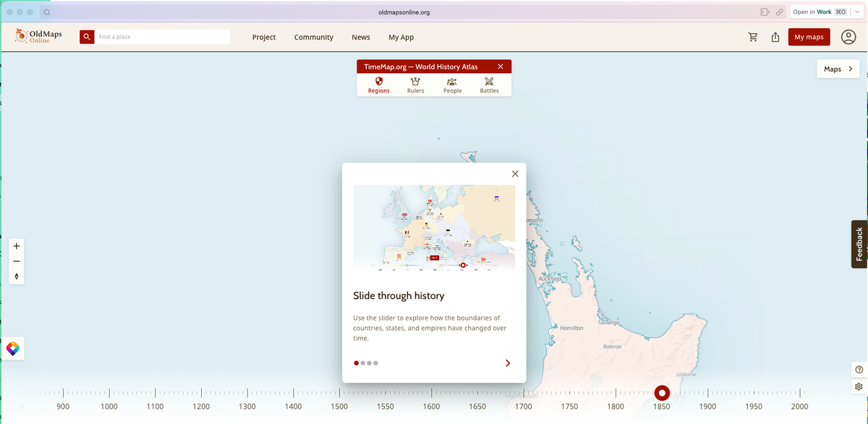The height and width of the screenshot is (424, 868).
Task: Open the Project menu item
Action: point(264,37)
